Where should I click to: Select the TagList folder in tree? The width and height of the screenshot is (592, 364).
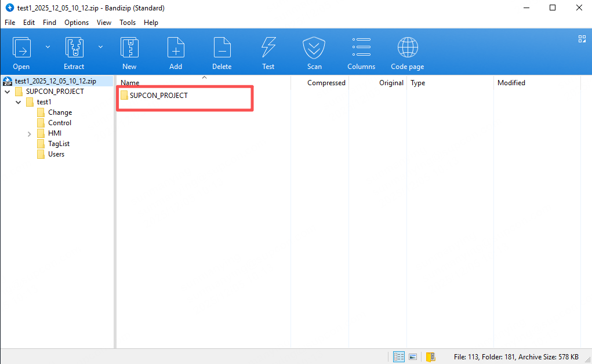pyautogui.click(x=59, y=144)
